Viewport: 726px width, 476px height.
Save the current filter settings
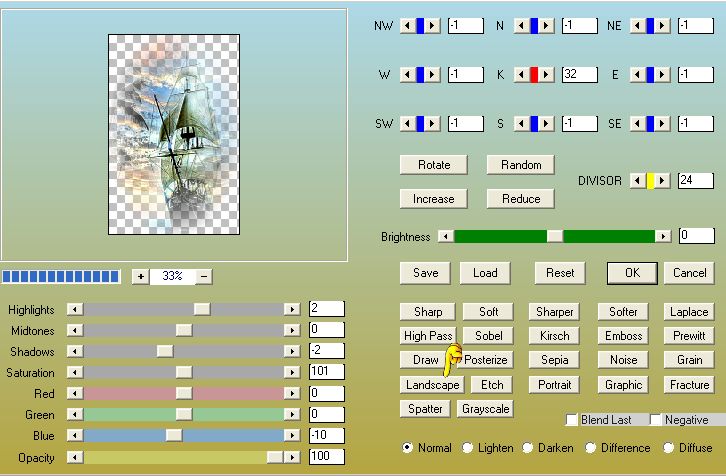pos(426,273)
